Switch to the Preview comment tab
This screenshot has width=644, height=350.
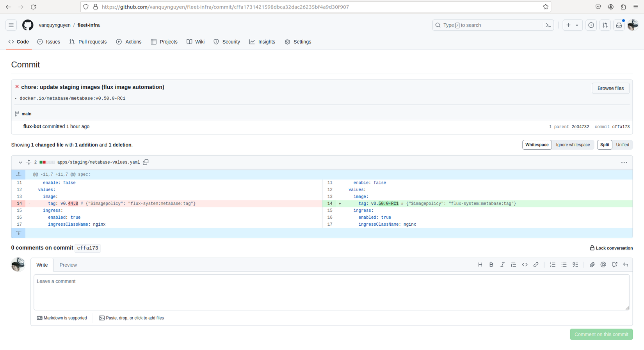click(x=68, y=265)
